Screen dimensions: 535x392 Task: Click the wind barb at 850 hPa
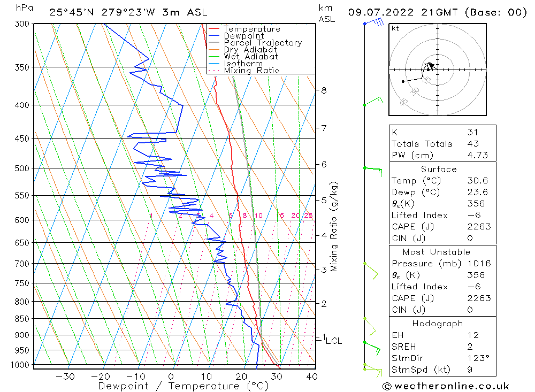pyautogui.click(x=370, y=327)
